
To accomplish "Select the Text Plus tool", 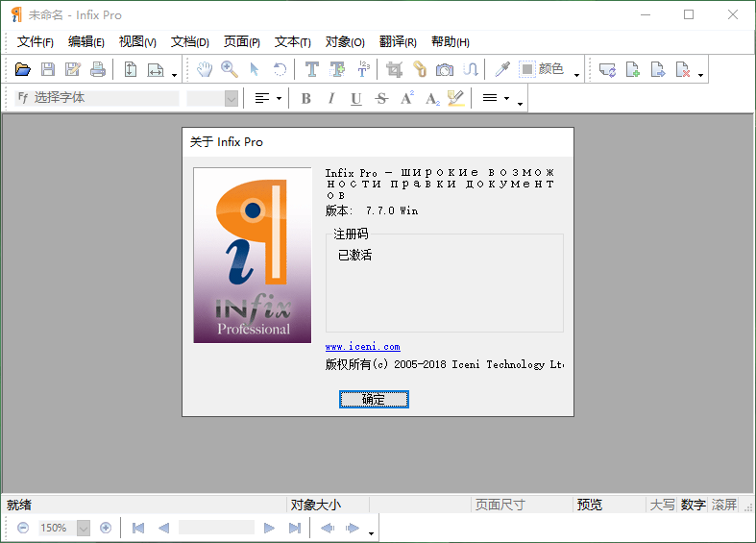I will 337,69.
